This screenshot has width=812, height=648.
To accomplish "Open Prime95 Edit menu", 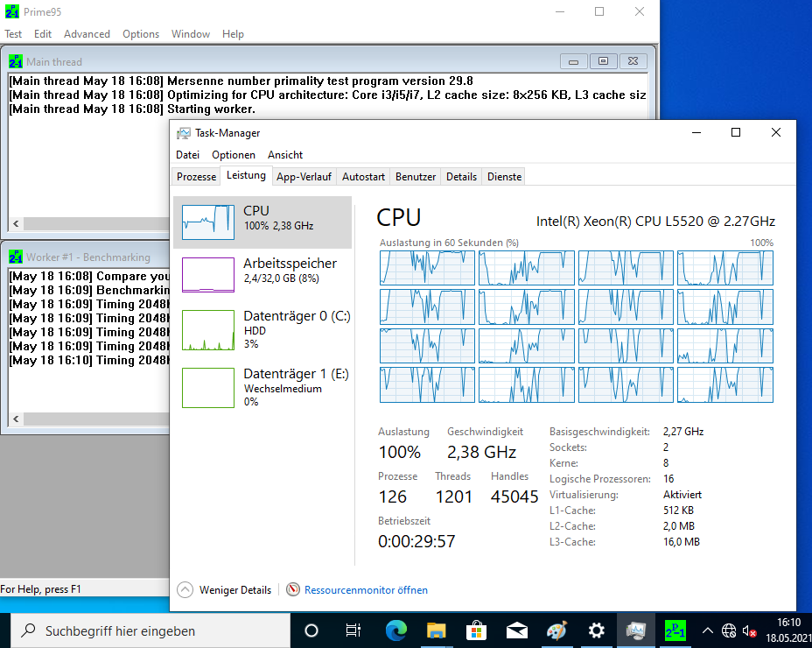I will pos(43,34).
